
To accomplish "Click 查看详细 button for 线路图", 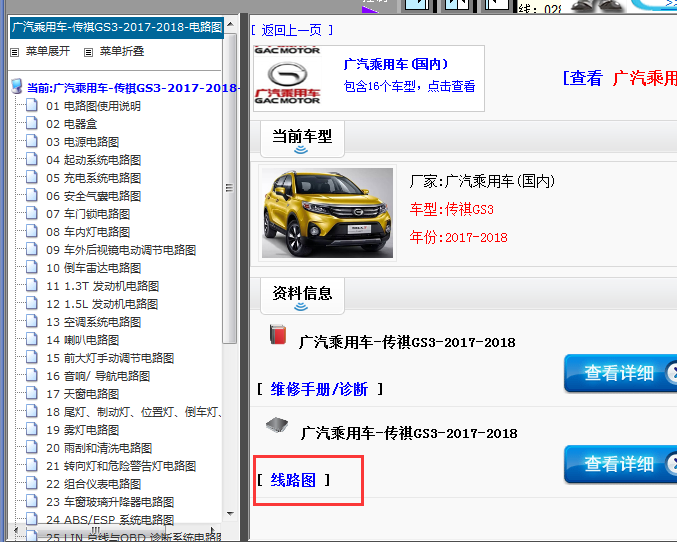I will [620, 463].
